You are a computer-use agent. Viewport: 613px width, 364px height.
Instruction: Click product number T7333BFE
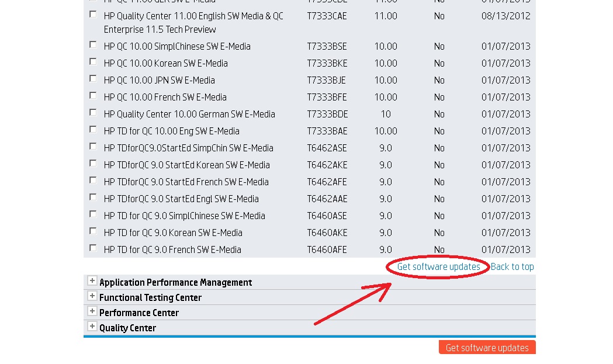point(327,98)
